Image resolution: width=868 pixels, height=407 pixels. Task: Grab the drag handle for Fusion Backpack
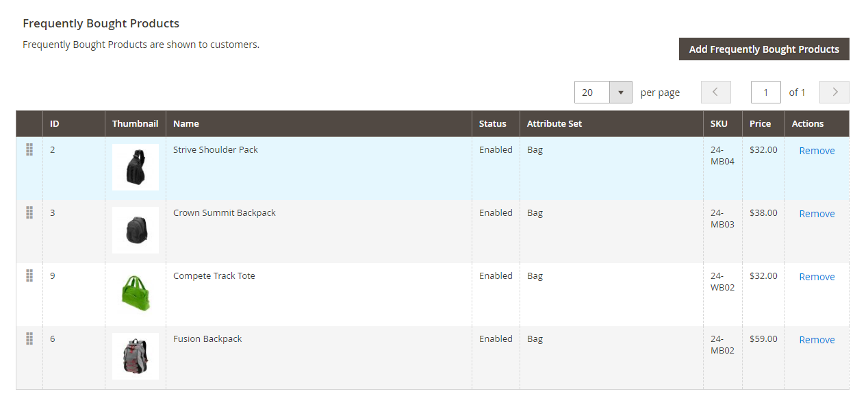(29, 338)
